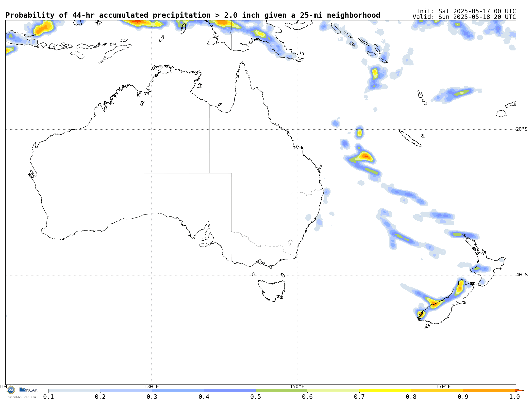Image resolution: width=532 pixels, height=400 pixels.
Task: Click the 0.9 colorbar tick label
Action: [x=463, y=397]
